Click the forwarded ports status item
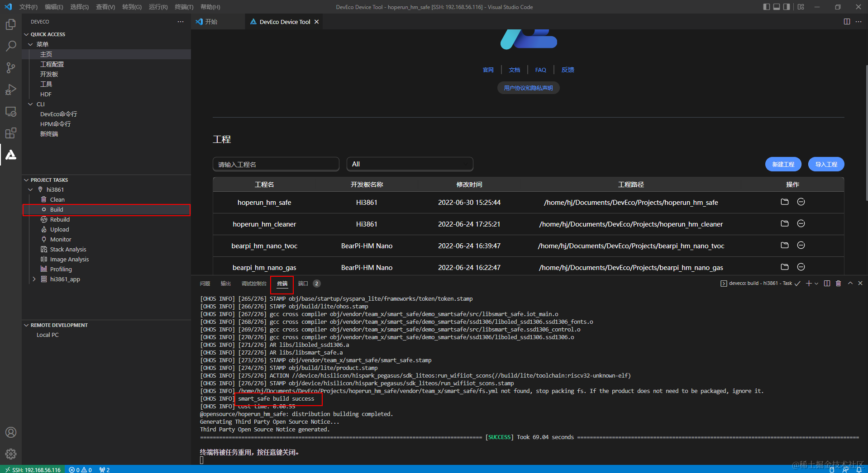This screenshot has height=473, width=868. [105, 469]
